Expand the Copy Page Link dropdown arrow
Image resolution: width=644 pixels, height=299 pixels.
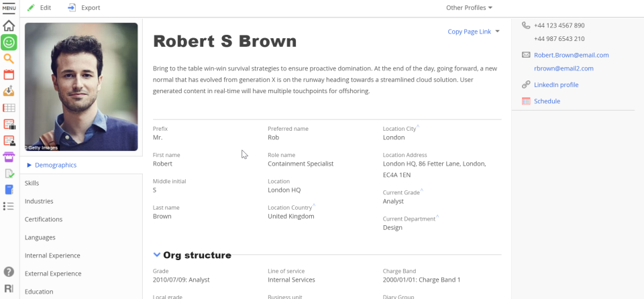pyautogui.click(x=497, y=32)
